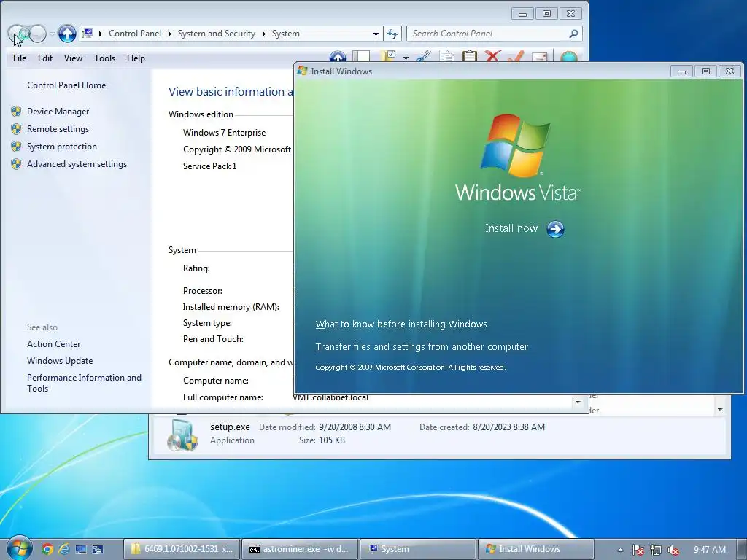Switch to System taskbar button
This screenshot has height=560, width=747.
coord(418,549)
